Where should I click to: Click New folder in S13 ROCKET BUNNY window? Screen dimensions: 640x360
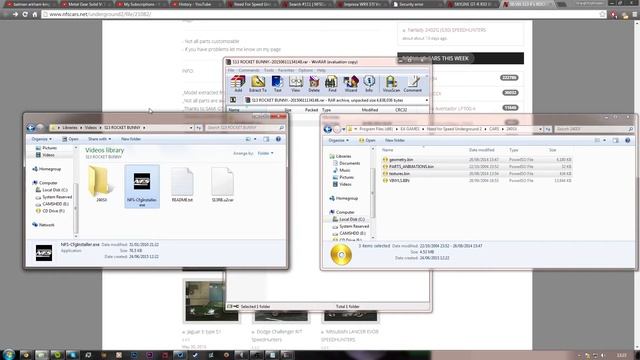coord(131,139)
